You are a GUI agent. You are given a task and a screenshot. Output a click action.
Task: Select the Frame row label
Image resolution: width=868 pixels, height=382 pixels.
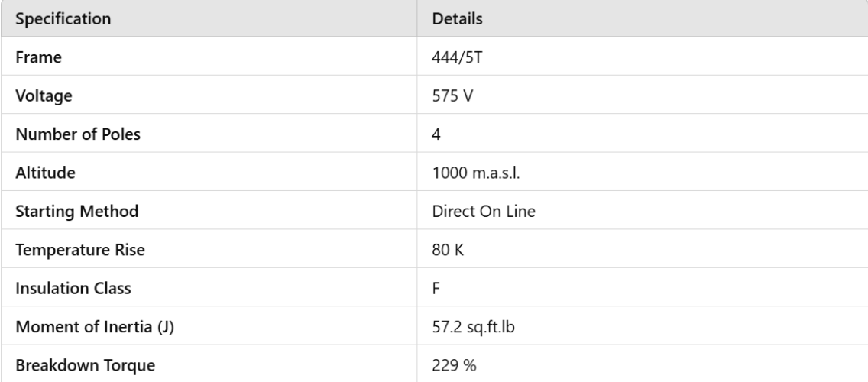[31, 56]
